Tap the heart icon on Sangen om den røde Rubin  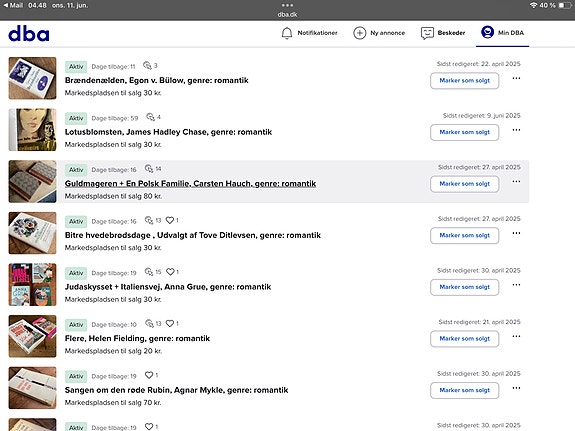pos(149,375)
